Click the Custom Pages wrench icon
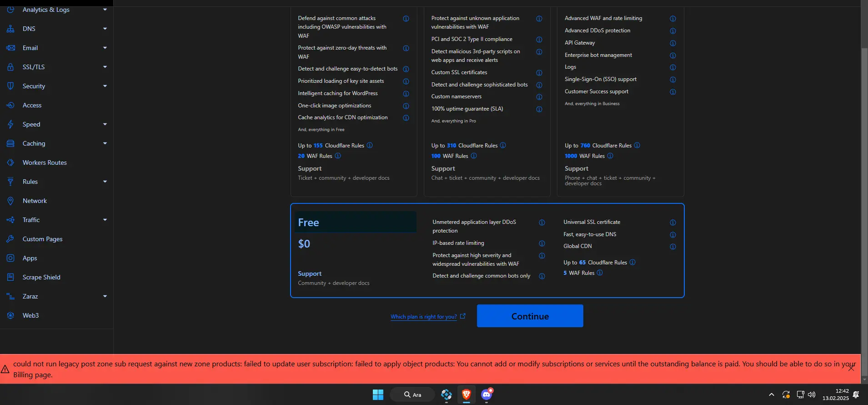Screen dimensions: 868x405 point(10,239)
